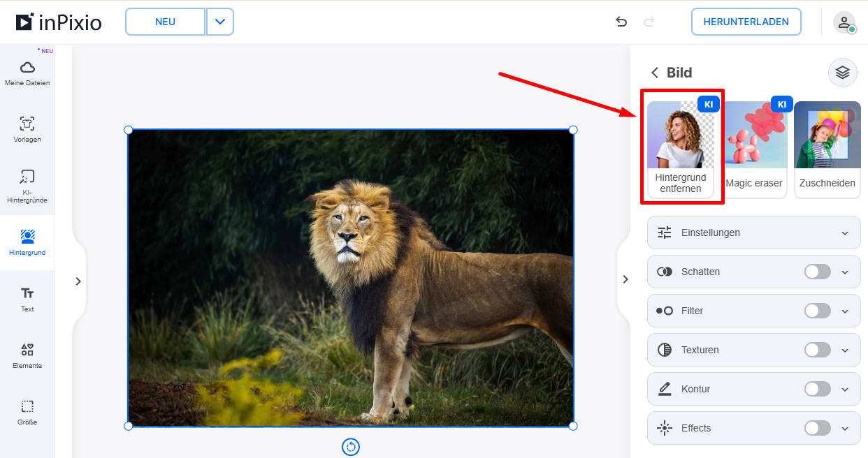Enable the Texturen switch
Screen dimensions: 868x458
point(818,350)
